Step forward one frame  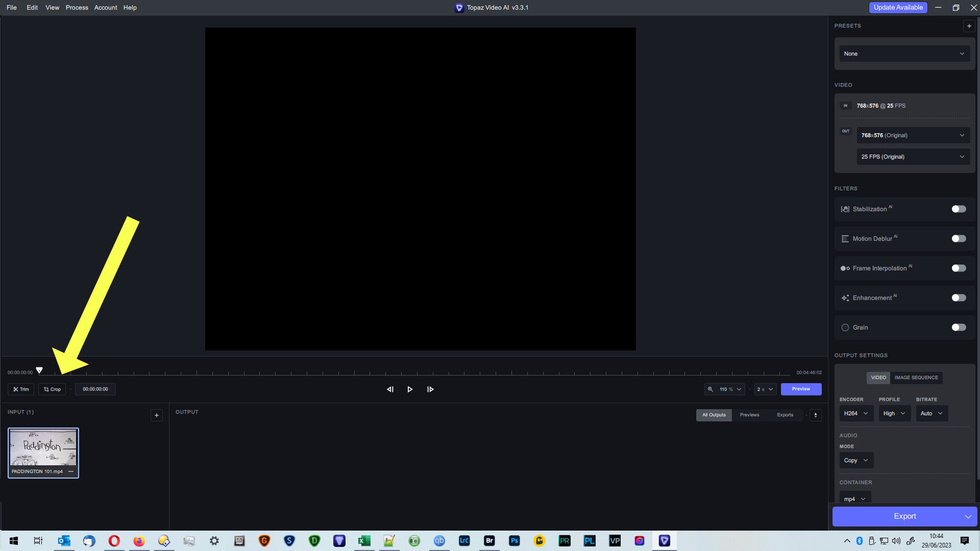pos(430,389)
